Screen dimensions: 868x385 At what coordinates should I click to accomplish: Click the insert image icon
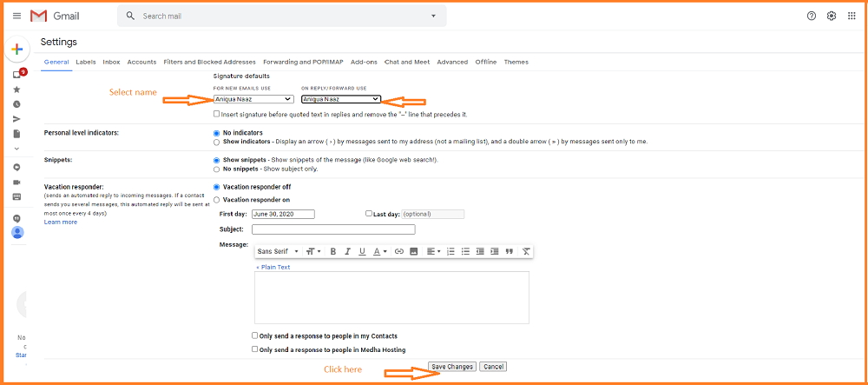pyautogui.click(x=414, y=251)
